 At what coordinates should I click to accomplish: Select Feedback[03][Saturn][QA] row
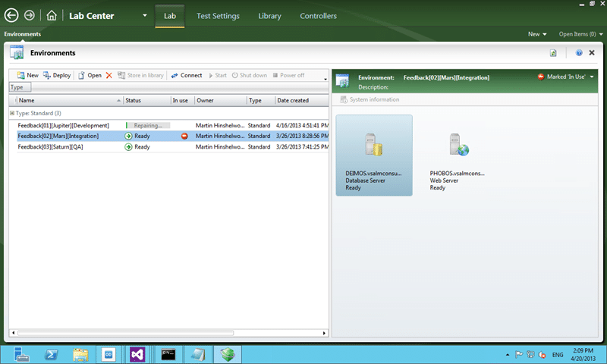pyautogui.click(x=173, y=146)
